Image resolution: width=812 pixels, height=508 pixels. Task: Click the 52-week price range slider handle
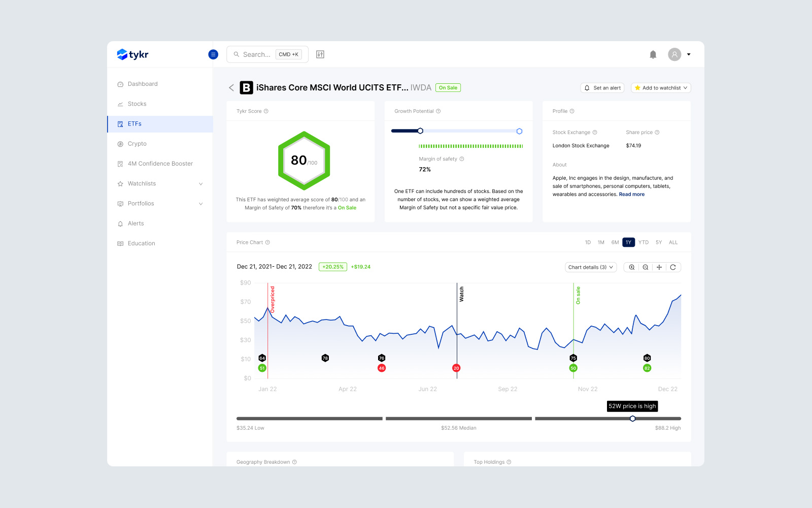click(x=632, y=419)
